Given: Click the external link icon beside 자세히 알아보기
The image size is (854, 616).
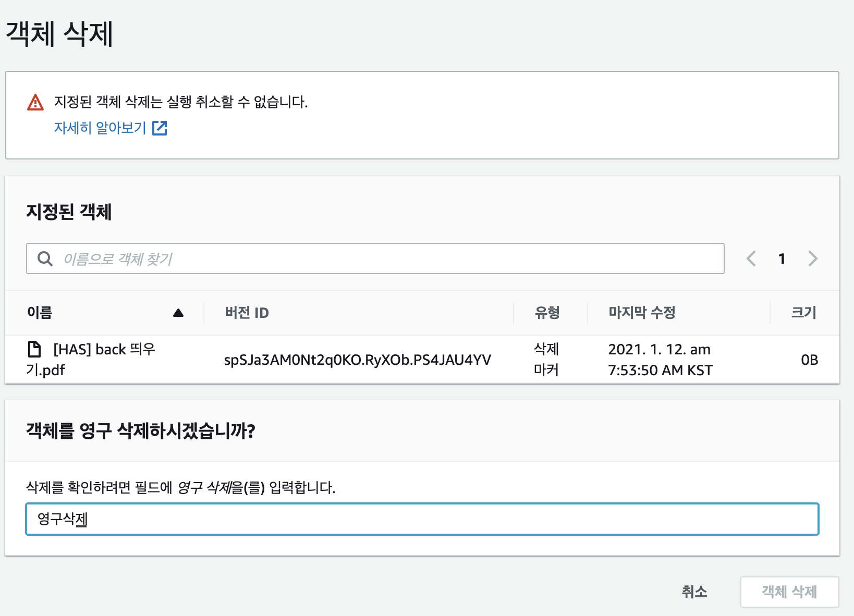Looking at the screenshot, I should 160,128.
